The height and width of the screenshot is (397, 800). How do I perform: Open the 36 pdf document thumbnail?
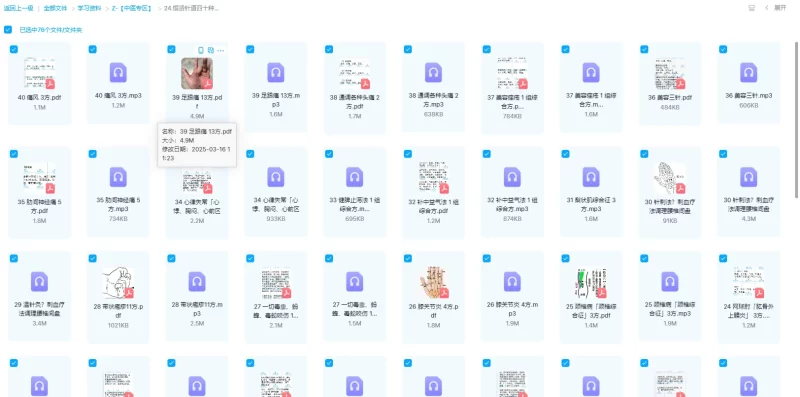(669, 73)
